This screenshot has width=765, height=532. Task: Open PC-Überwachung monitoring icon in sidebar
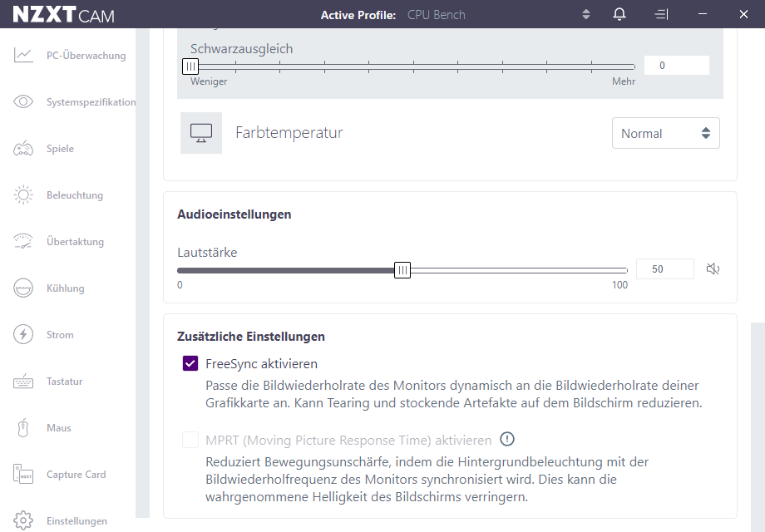click(23, 56)
